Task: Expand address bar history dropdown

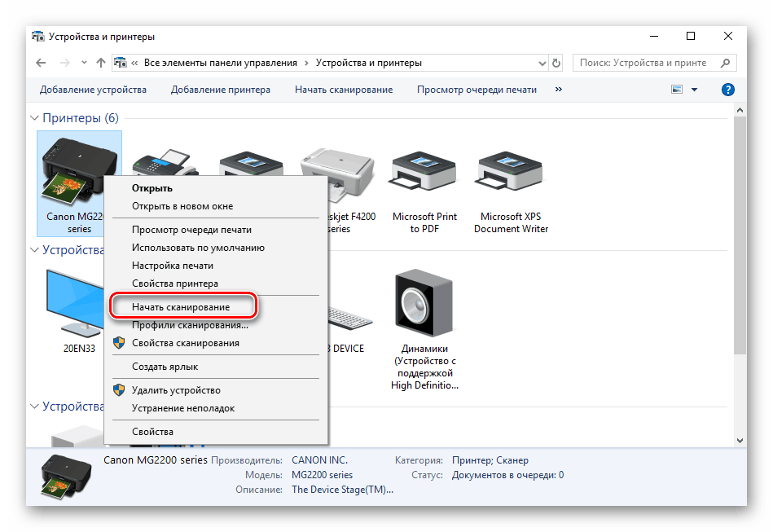Action: tap(542, 63)
